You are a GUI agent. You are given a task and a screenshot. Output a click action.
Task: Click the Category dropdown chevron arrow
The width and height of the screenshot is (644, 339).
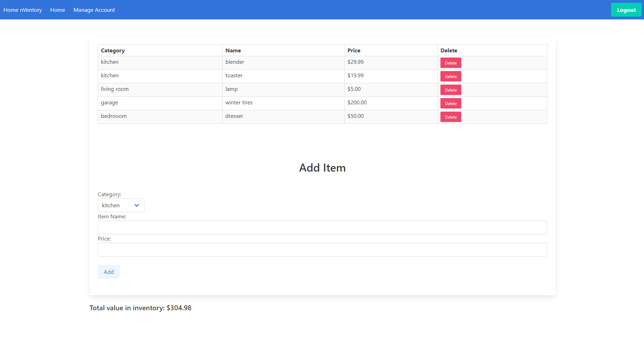pos(137,205)
